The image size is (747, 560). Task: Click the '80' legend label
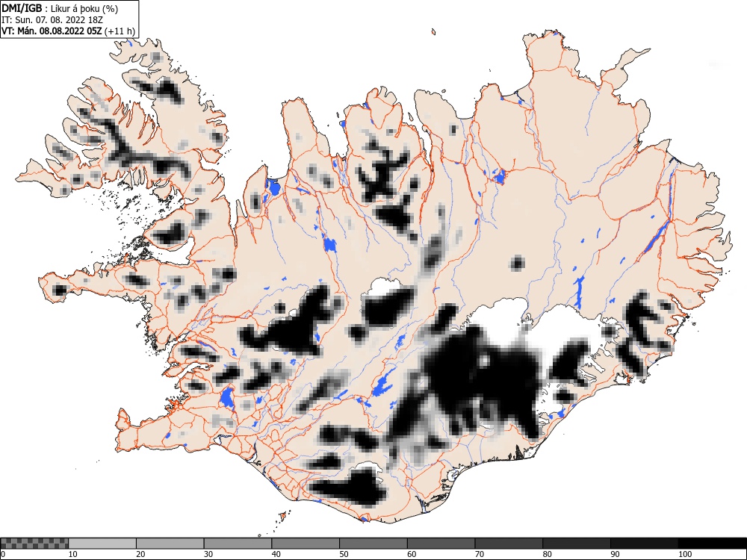coord(547,554)
